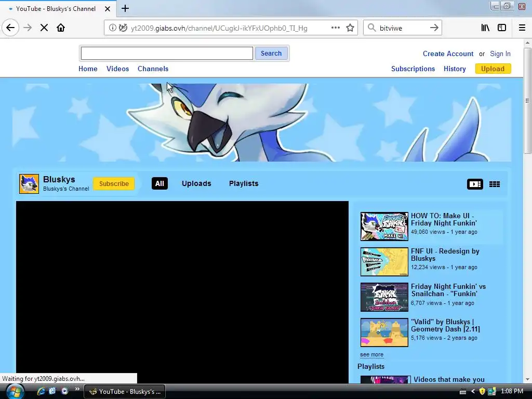Show hidden tray icons arrow
The width and height of the screenshot is (532, 399).
pyautogui.click(x=473, y=392)
